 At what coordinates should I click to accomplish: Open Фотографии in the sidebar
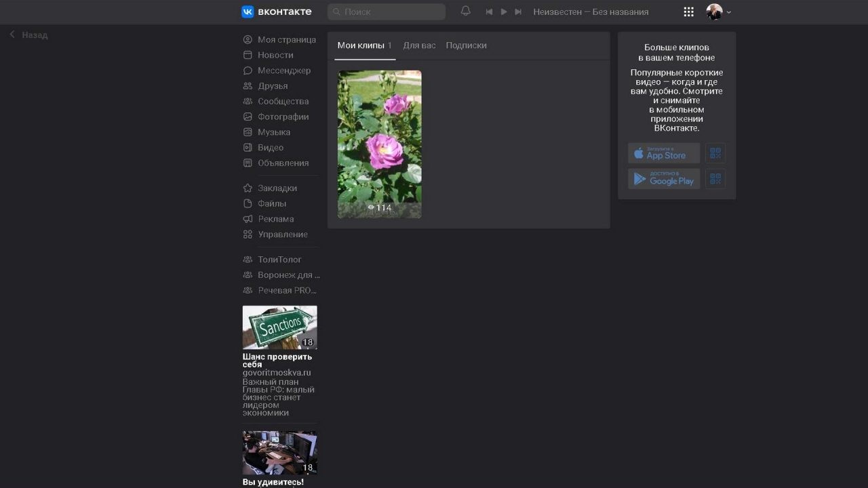click(276, 117)
